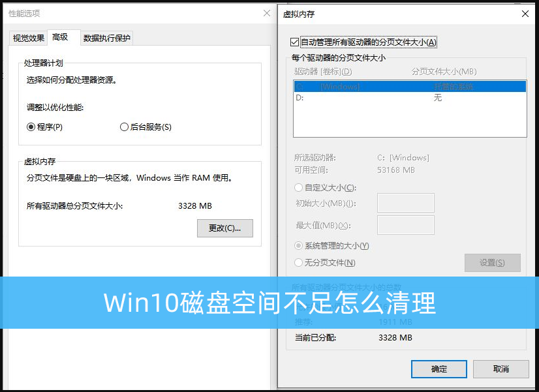
Task: Choose the 系统管理的大小(Y) radio option
Action: tap(298, 246)
